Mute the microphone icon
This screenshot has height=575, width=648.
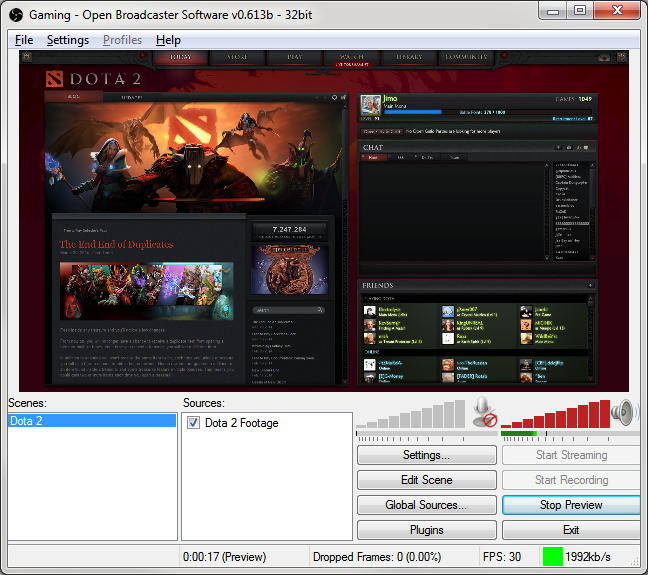[x=484, y=412]
